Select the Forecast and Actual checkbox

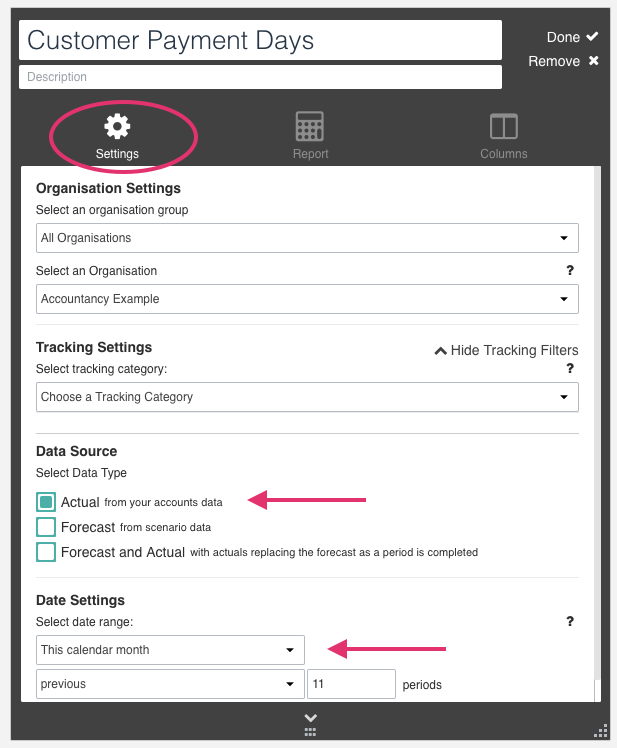46,552
